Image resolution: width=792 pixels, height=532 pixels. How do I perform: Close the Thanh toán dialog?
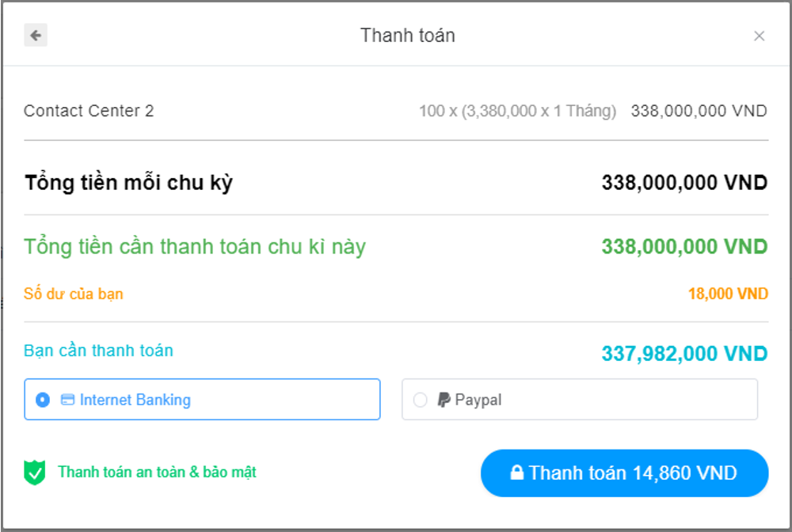point(759,36)
